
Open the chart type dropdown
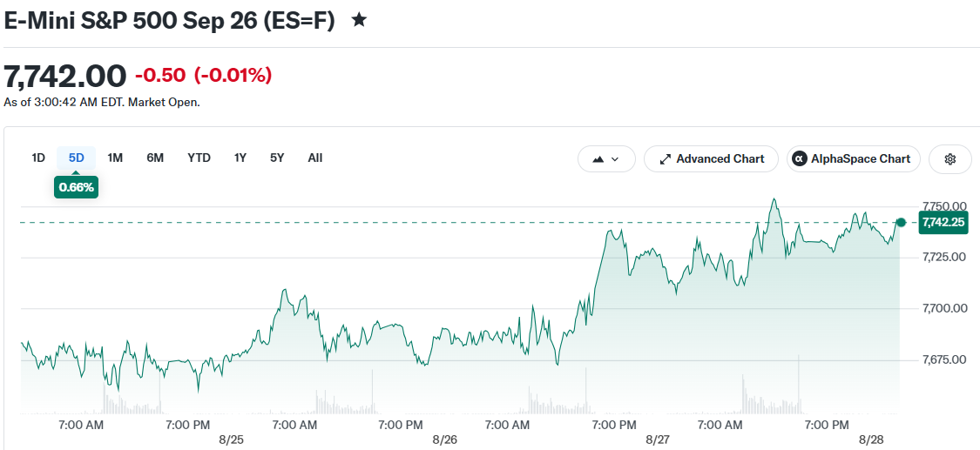[606, 159]
